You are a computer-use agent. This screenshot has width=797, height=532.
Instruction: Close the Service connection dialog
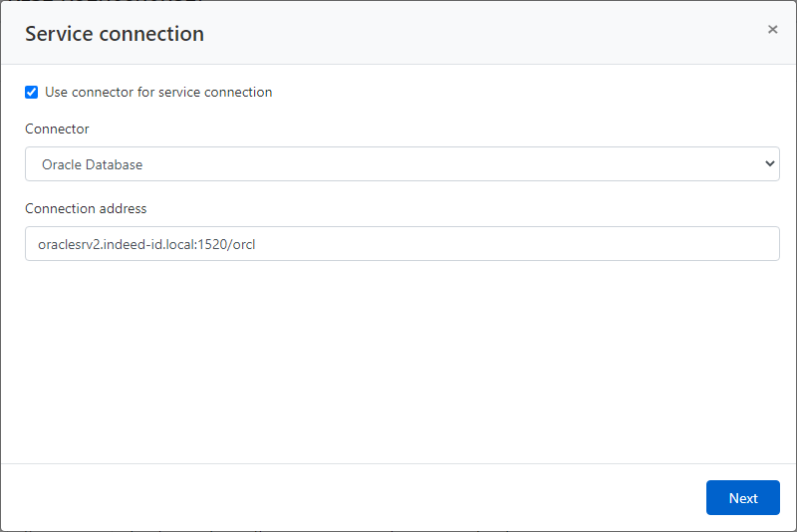click(x=772, y=30)
